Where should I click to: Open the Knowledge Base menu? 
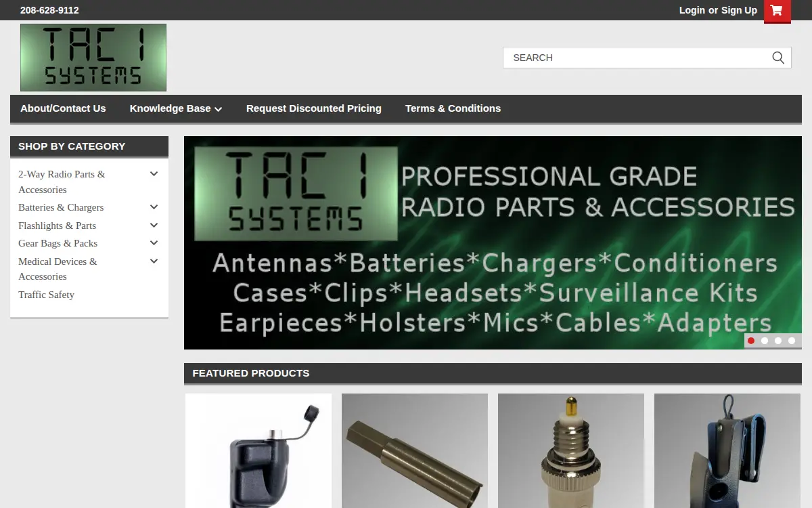(x=170, y=108)
